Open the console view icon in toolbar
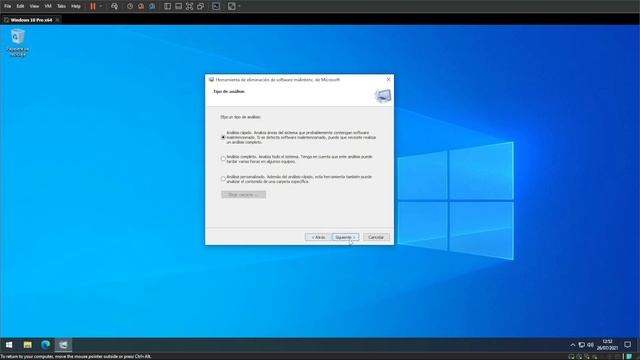The height and width of the screenshot is (360, 640). 216,6
